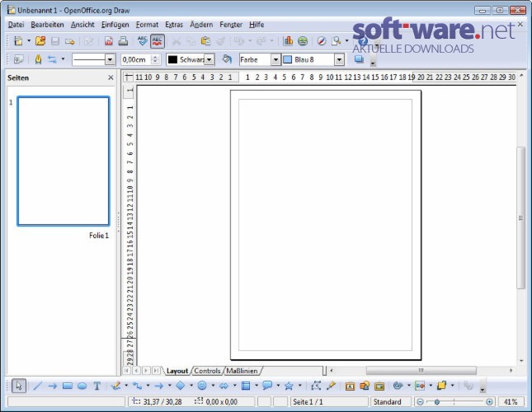Select the Callouts speech bubble tool
The height and width of the screenshot is (412, 532).
point(267,386)
